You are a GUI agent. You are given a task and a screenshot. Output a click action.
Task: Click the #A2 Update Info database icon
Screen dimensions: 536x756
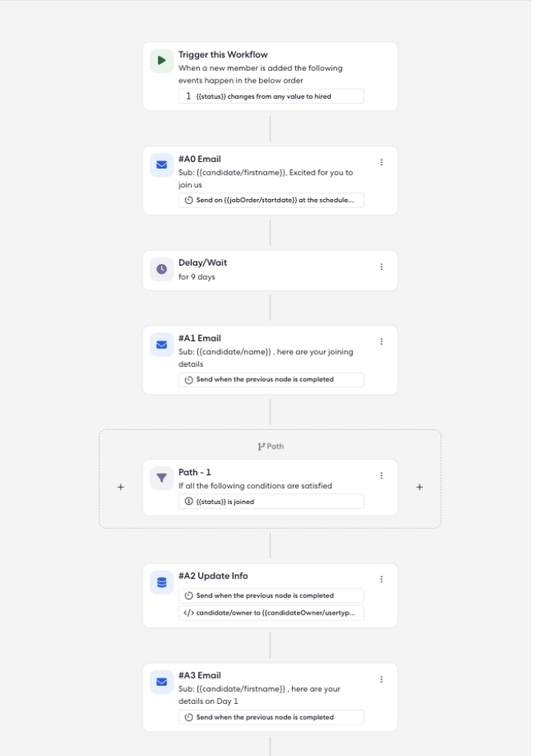coord(161,583)
